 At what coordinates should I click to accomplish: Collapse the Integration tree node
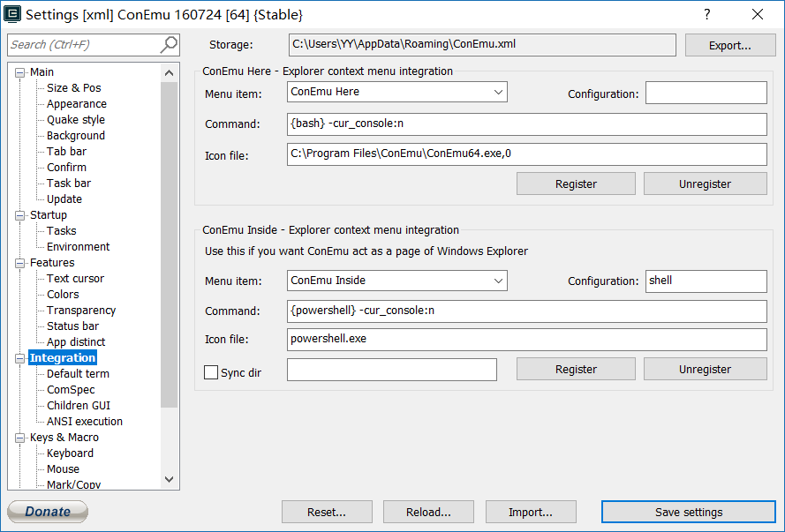pos(20,358)
